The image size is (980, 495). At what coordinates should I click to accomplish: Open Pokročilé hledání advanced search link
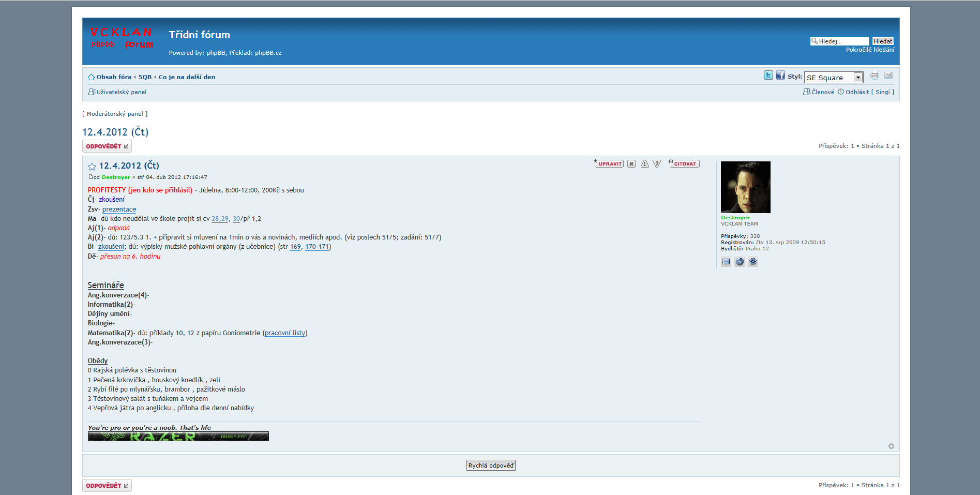point(870,50)
